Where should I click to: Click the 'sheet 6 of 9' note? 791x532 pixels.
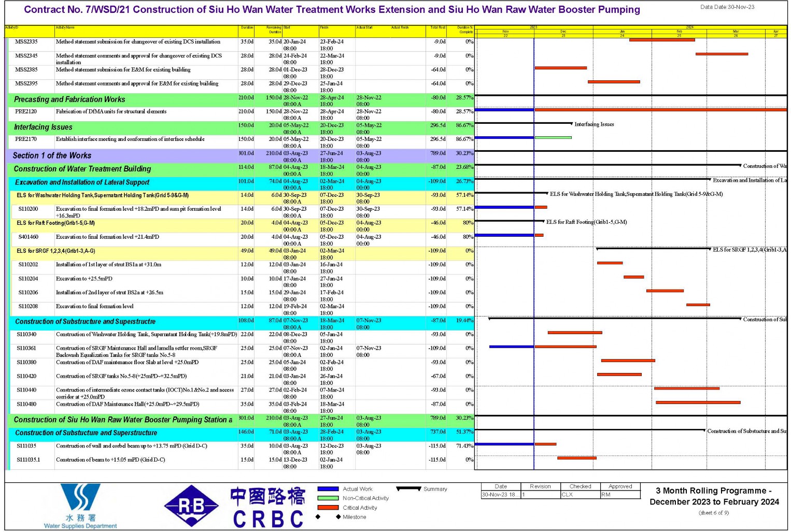713,513
